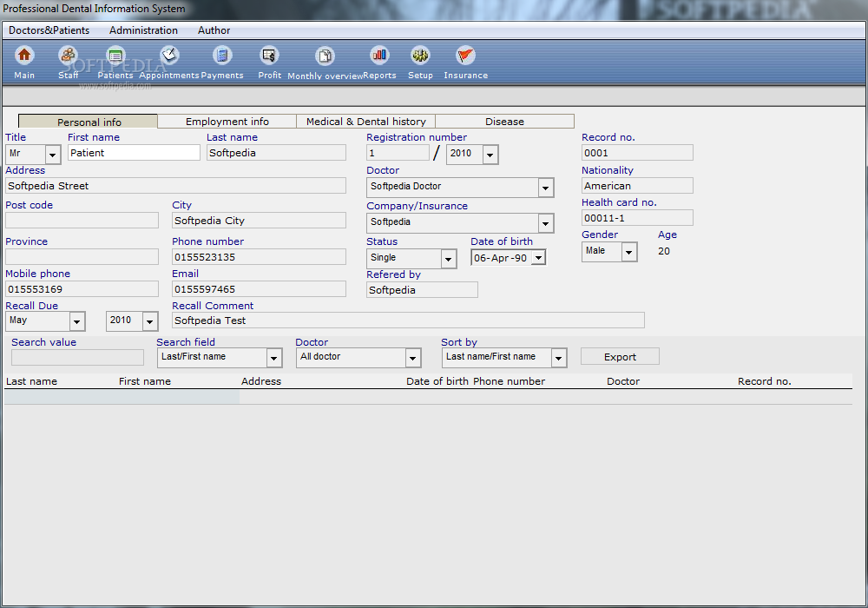Viewport: 868px width, 608px height.
Task: Click the Age value 20
Action: point(664,251)
